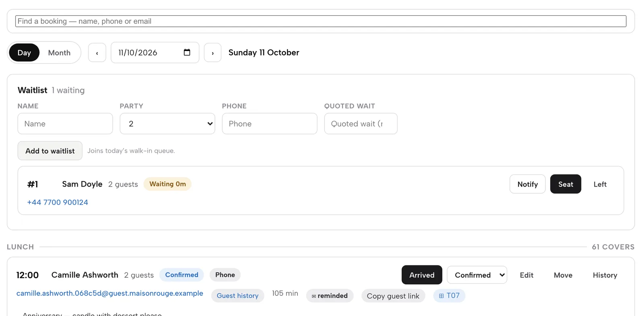Mark Sam Doyle as Left
Viewport: 644px width, 316px height.
pos(600,184)
